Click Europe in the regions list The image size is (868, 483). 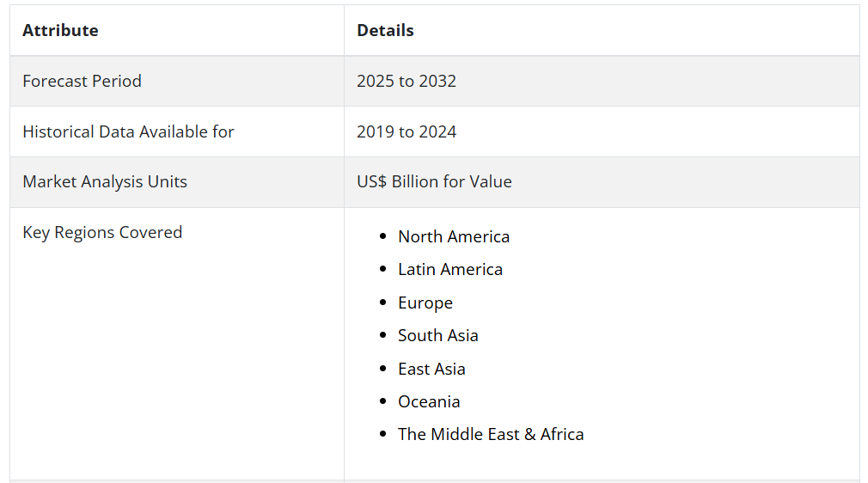(x=425, y=303)
